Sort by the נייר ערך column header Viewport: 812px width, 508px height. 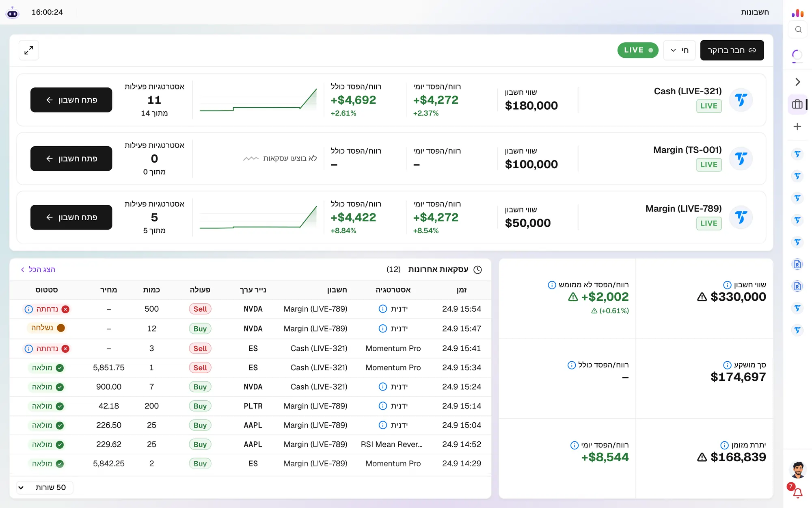point(253,290)
